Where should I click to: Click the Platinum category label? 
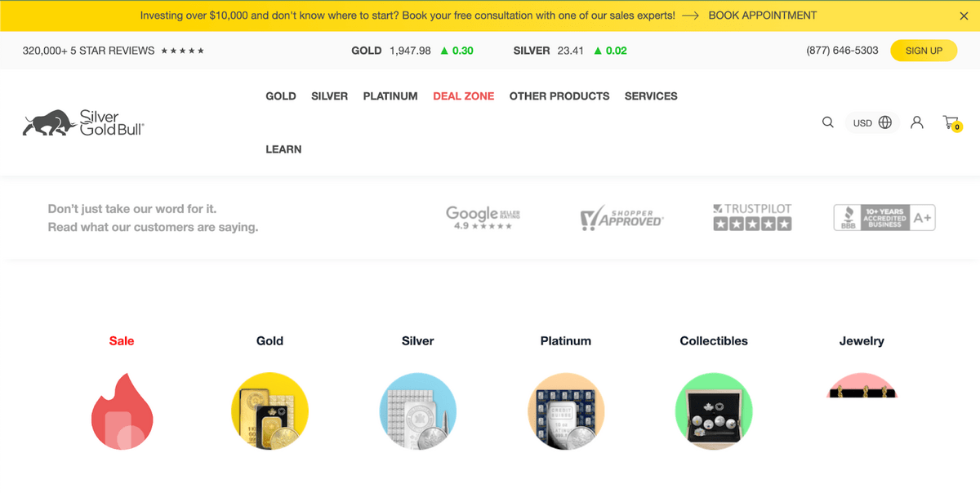(566, 341)
